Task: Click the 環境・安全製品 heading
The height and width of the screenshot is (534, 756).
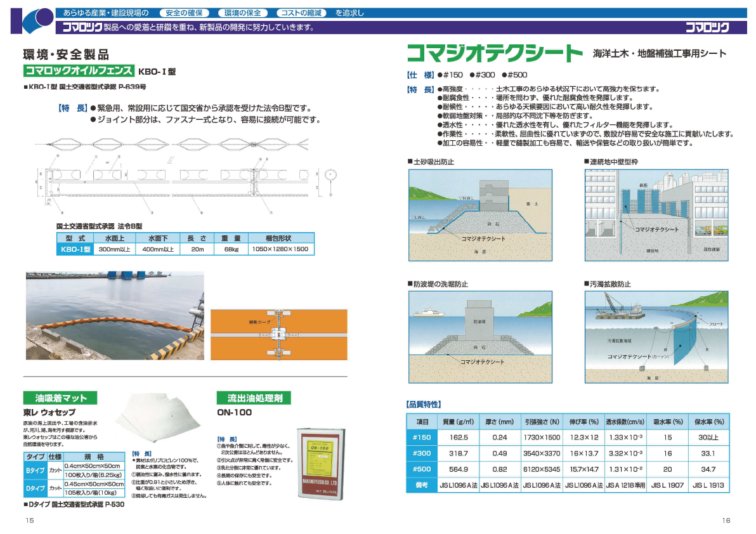Action: coord(66,55)
